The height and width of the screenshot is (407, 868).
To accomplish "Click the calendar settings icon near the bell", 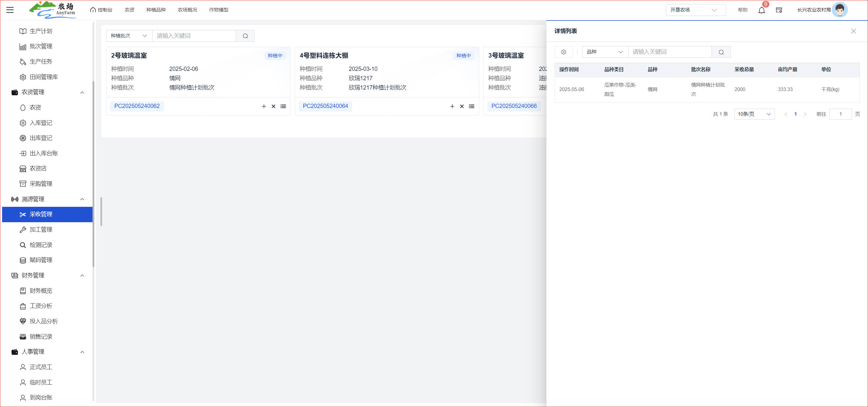I will [x=779, y=10].
